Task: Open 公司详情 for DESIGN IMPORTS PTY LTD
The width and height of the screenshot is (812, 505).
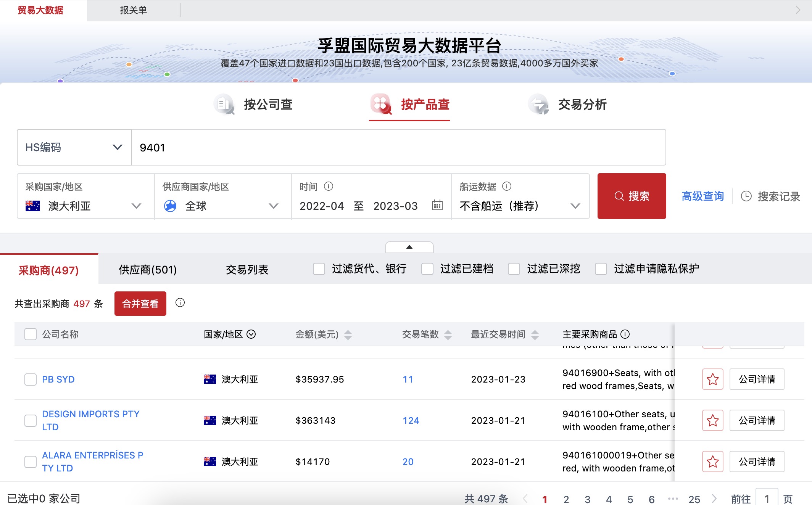Action: click(757, 420)
